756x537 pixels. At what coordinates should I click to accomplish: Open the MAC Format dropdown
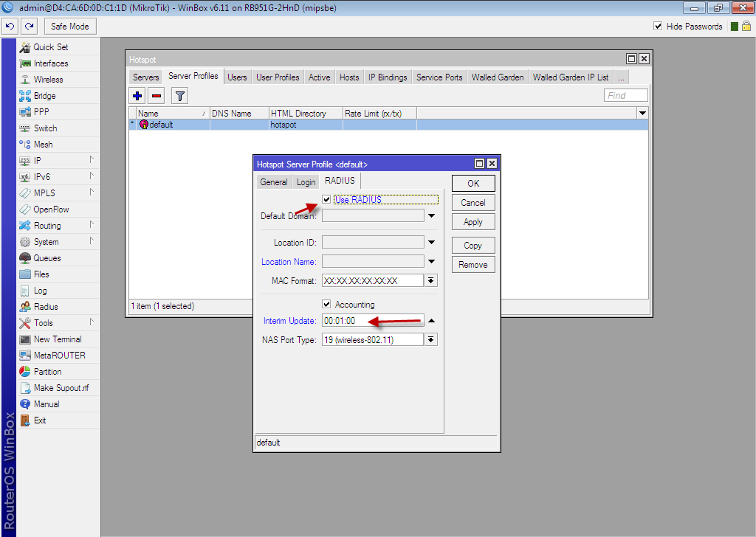[x=431, y=280]
